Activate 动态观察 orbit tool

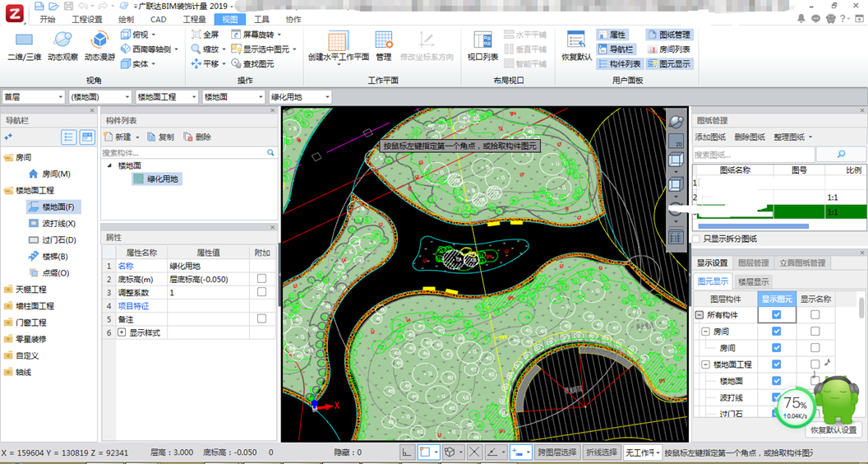tap(62, 47)
